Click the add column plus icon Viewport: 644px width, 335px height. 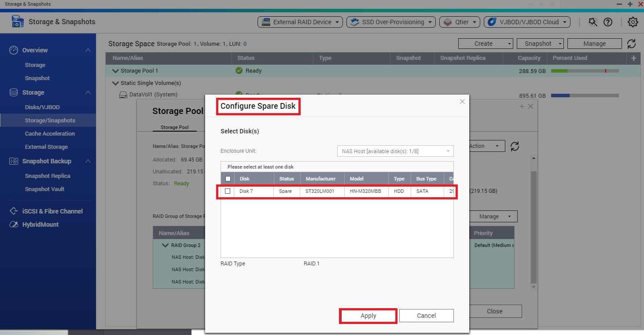tap(633, 58)
